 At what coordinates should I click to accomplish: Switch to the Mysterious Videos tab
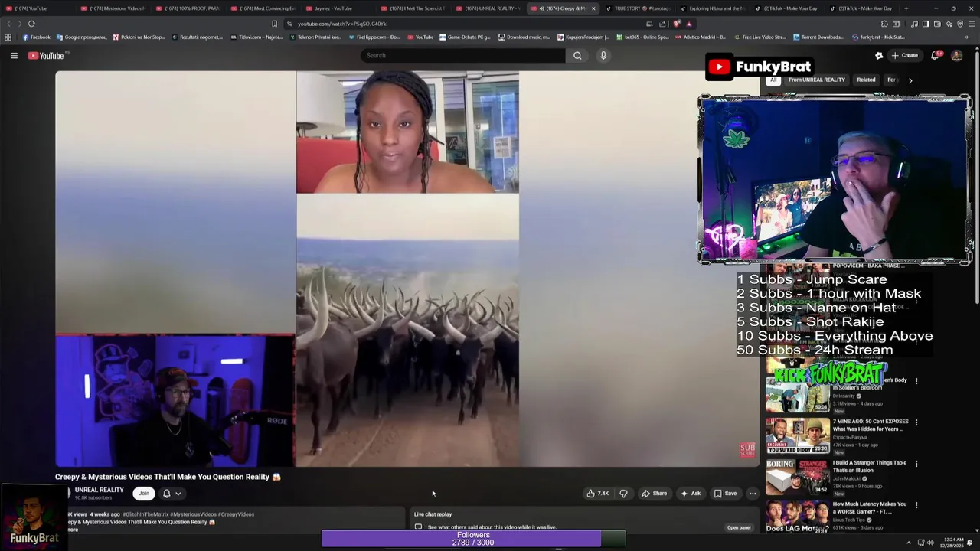(x=115, y=8)
